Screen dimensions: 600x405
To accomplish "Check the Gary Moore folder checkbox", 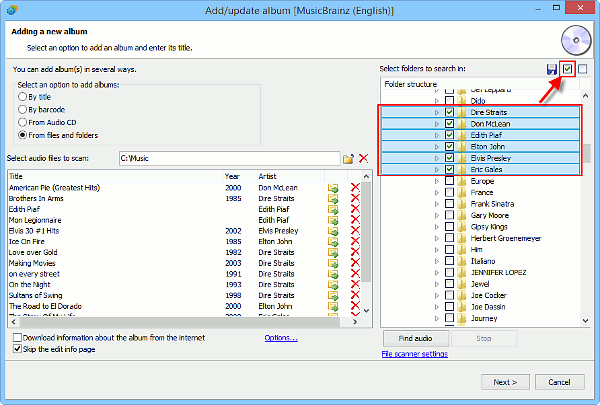I will [450, 215].
